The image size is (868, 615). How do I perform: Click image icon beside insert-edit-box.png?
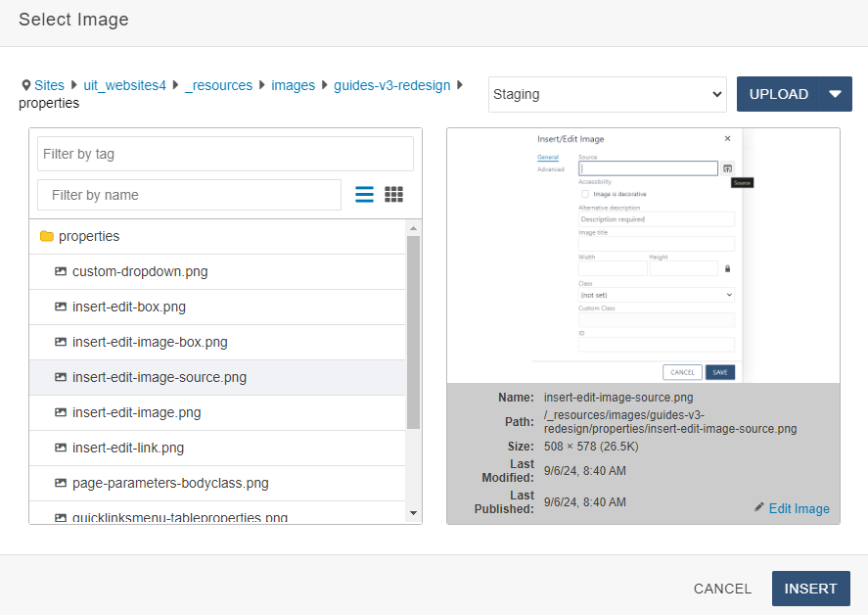coord(61,307)
